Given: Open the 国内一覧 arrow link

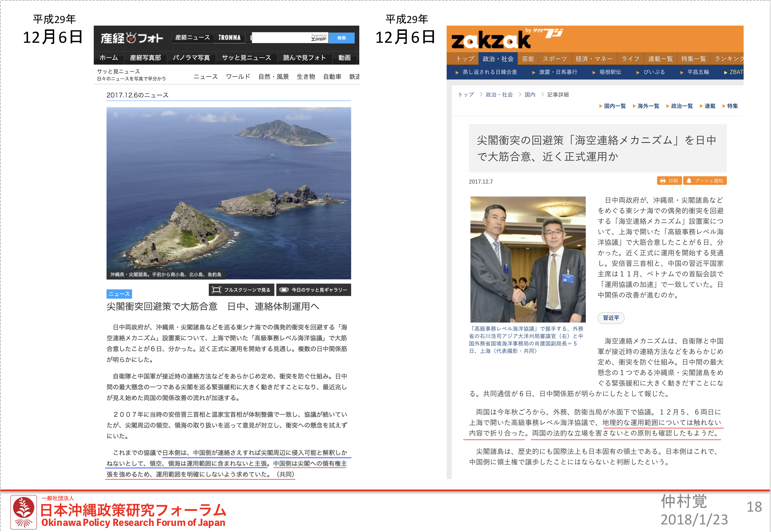Looking at the screenshot, I should pos(612,106).
